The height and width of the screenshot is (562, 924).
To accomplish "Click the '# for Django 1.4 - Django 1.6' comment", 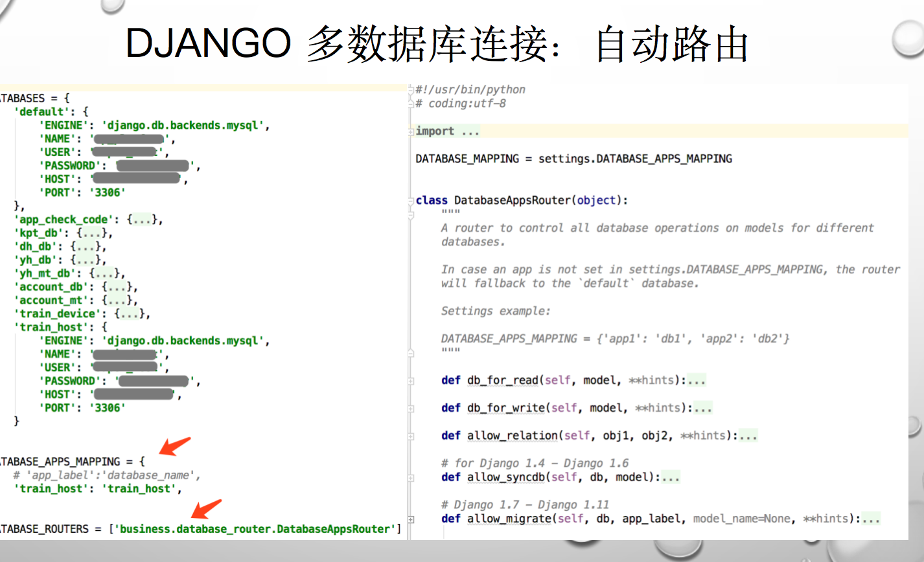I will (x=535, y=464).
